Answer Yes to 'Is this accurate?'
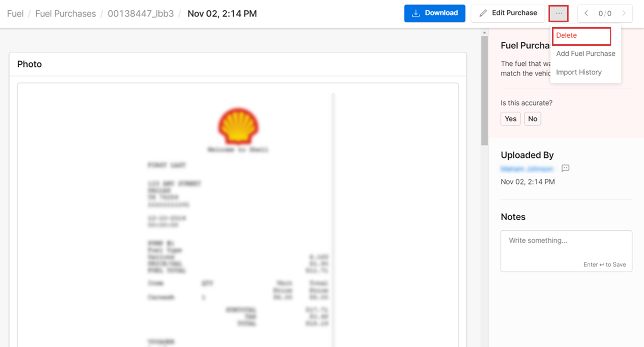This screenshot has width=644, height=347. 510,119
